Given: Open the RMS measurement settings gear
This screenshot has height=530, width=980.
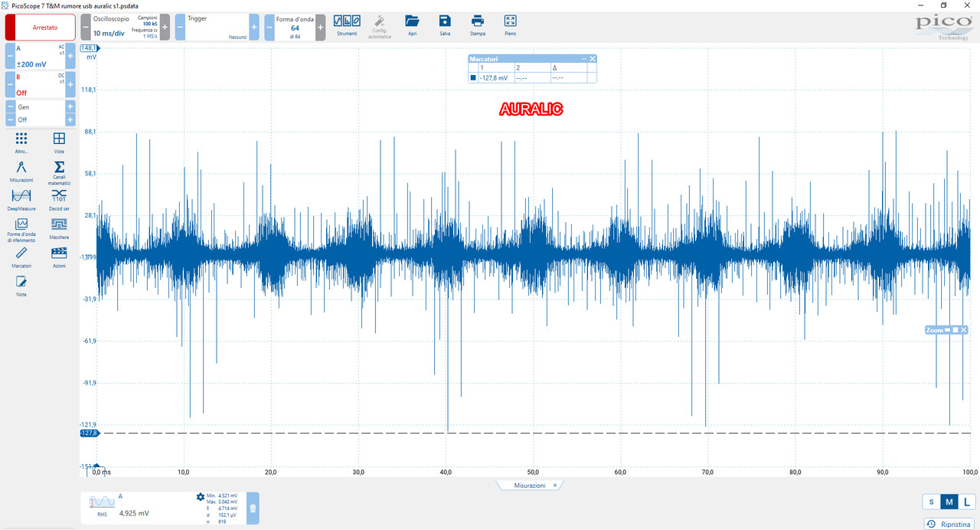Looking at the screenshot, I should 201,497.
